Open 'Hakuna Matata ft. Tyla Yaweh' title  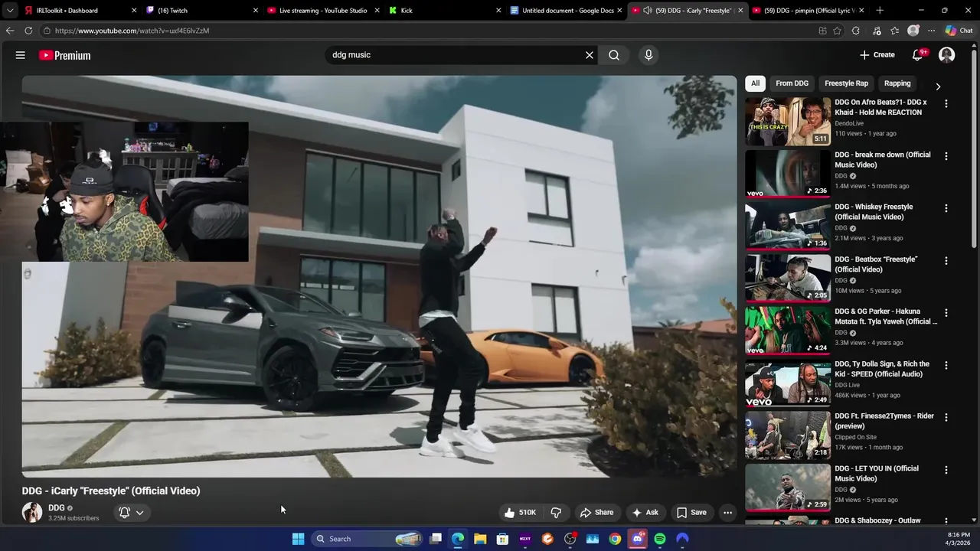[x=886, y=316]
